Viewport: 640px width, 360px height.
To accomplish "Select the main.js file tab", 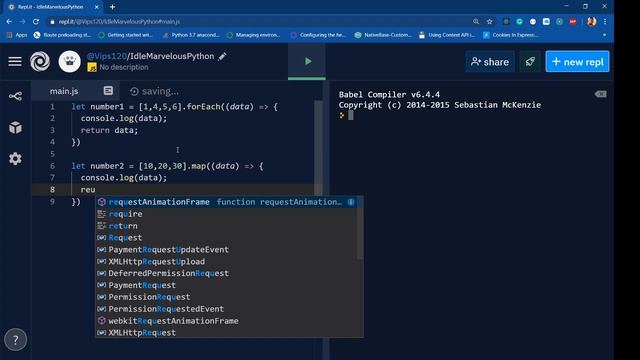I will pyautogui.click(x=64, y=91).
